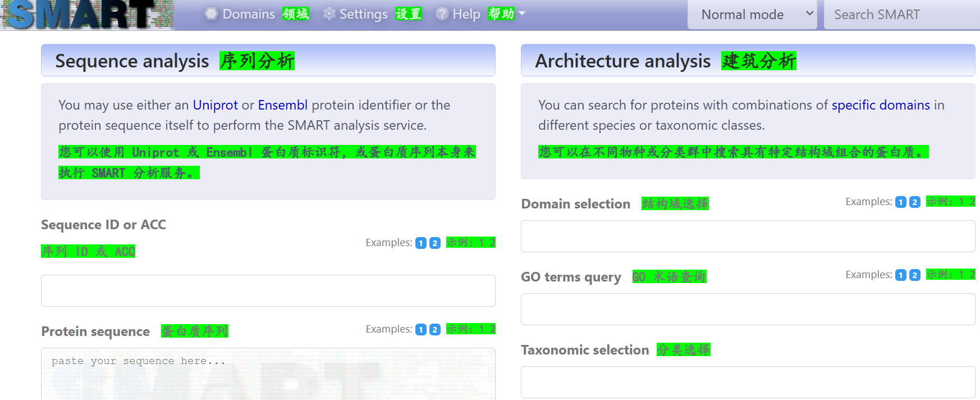The height and width of the screenshot is (400, 980).
Task: Click the Domain selection label
Action: (x=576, y=204)
